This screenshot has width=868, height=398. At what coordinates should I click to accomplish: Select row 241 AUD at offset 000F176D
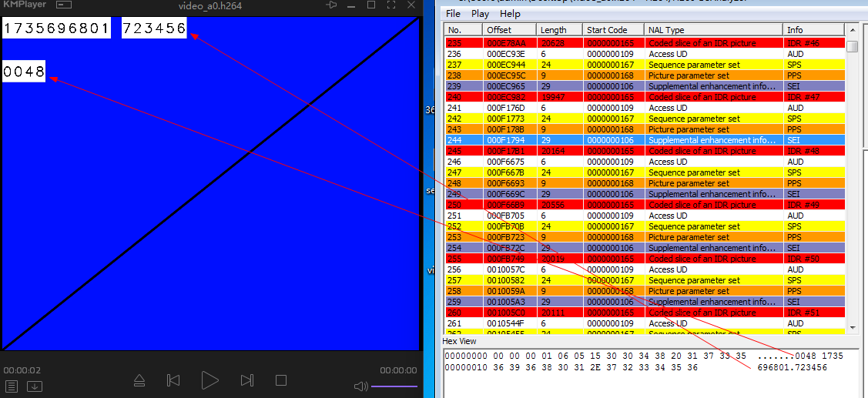tap(645, 108)
